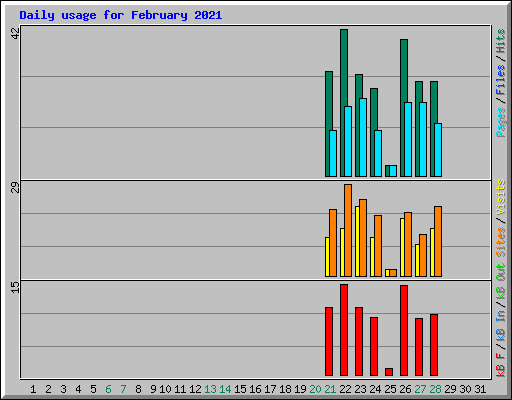The height and width of the screenshot is (400, 512).
Task: Click the 'kB Out' legend label
Action: [501, 281]
